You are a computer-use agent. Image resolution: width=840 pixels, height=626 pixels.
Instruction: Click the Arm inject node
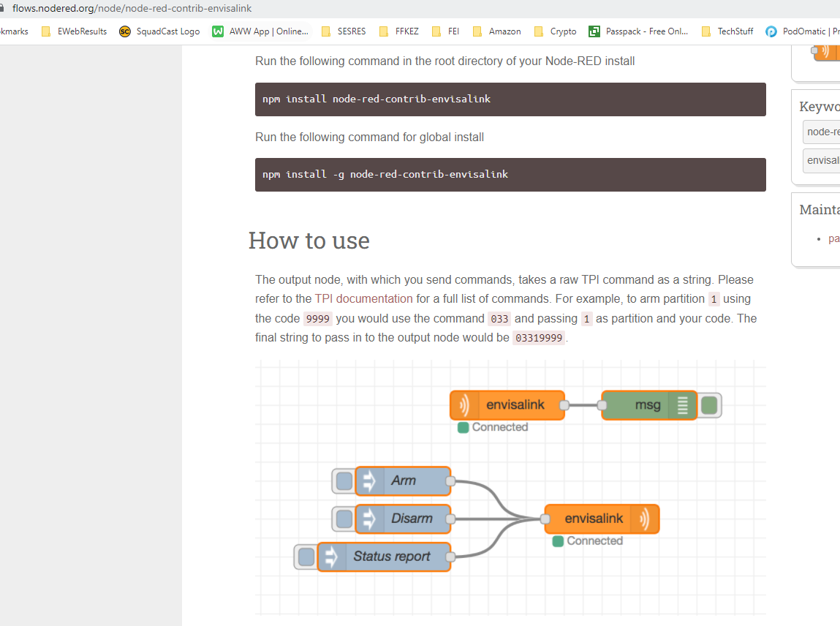click(403, 480)
